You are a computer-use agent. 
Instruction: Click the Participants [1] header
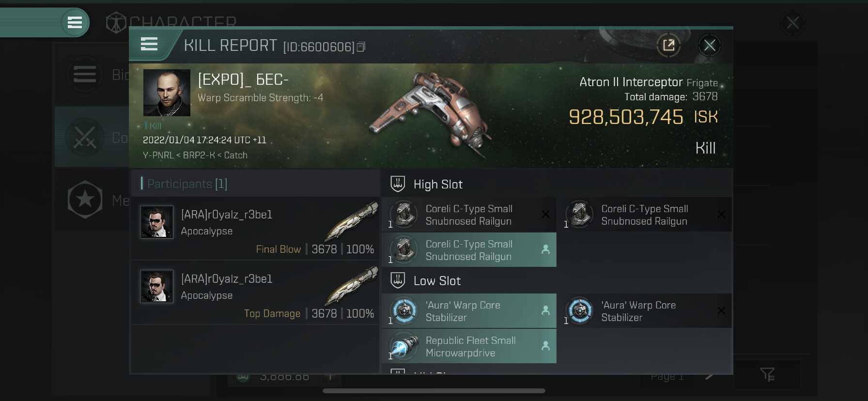(187, 184)
